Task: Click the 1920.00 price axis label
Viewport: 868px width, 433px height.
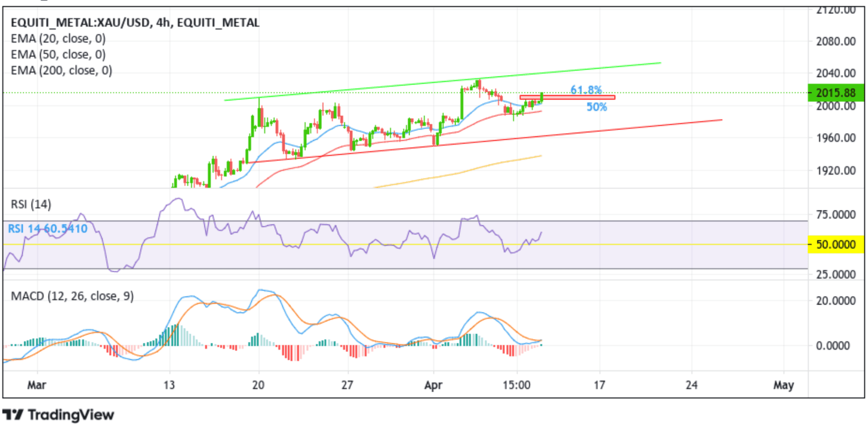Action: (x=836, y=170)
